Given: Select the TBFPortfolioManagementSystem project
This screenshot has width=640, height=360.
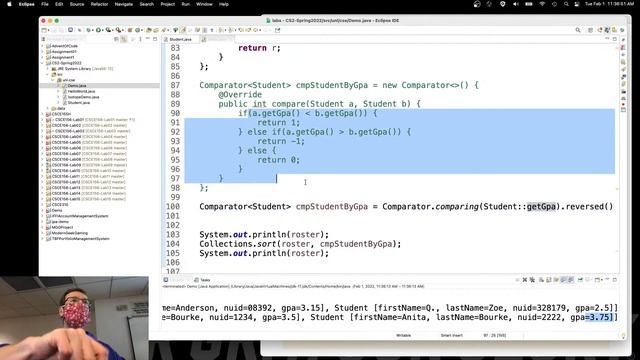Looking at the screenshot, I should [80, 239].
